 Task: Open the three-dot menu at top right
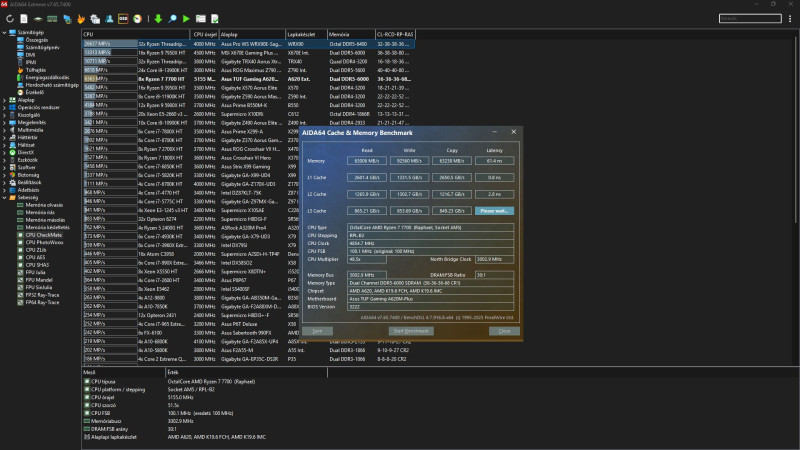[790, 19]
